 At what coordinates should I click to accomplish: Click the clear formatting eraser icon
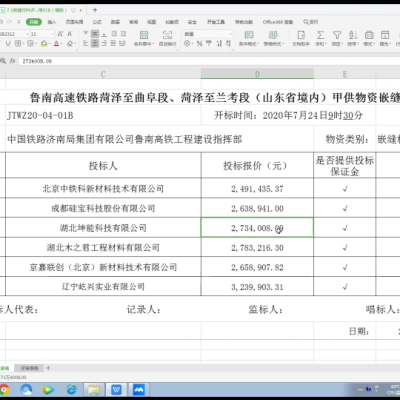(x=69, y=43)
